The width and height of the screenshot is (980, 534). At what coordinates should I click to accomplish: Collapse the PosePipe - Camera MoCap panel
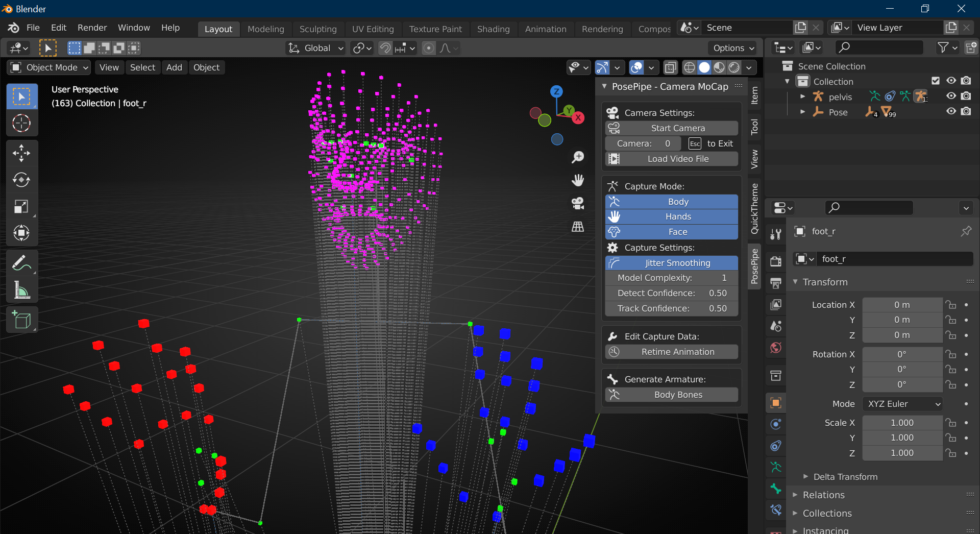604,86
